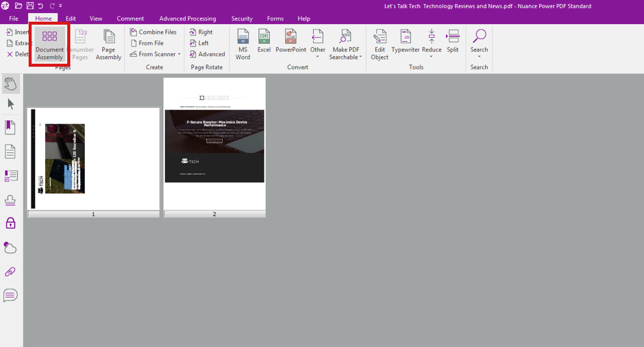
Task: Switch to the Home ribbon tab
Action: point(43,19)
